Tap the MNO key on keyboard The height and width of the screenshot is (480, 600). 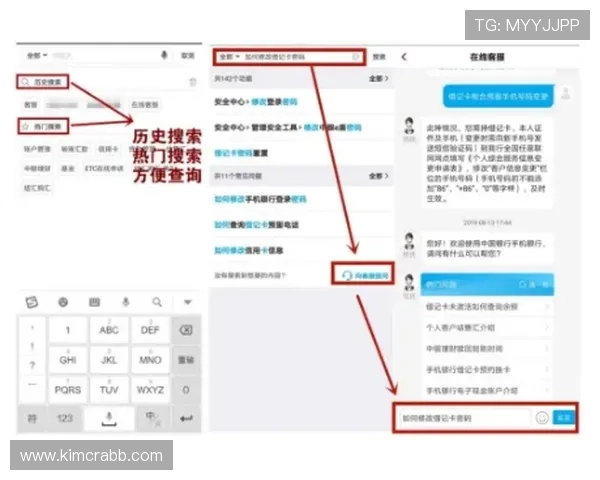point(150,360)
